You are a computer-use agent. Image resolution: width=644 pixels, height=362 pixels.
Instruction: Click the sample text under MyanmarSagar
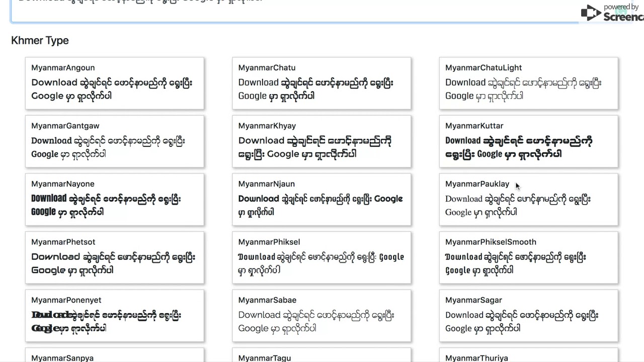[522, 322]
